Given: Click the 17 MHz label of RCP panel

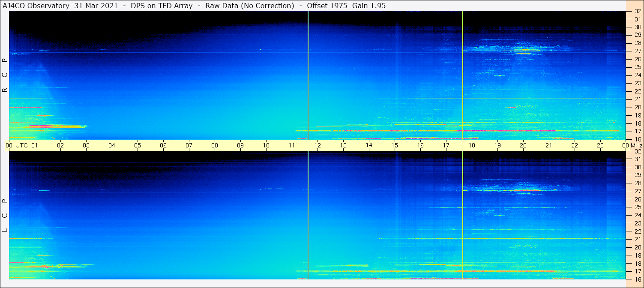Looking at the screenshot, I should (x=638, y=131).
